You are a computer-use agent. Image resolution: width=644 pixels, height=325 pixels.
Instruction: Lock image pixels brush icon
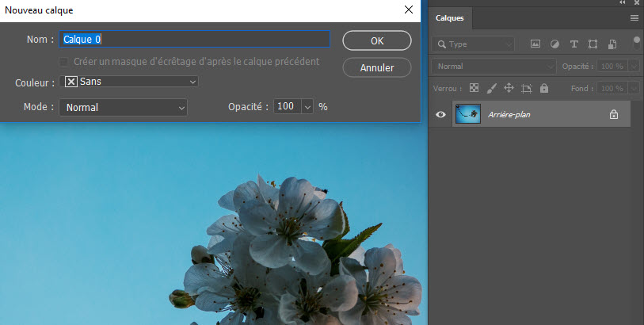(x=492, y=88)
